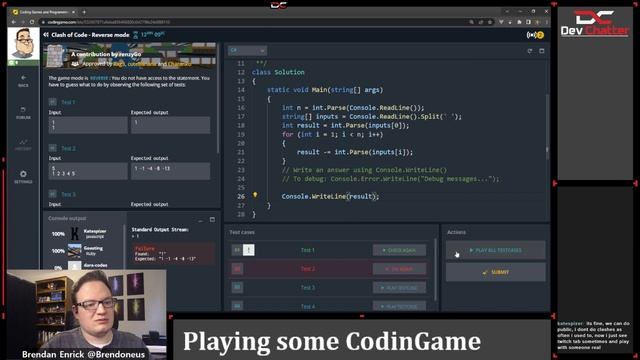Select Test 4 list icon in test cases
The image size is (640, 360).
click(x=237, y=306)
